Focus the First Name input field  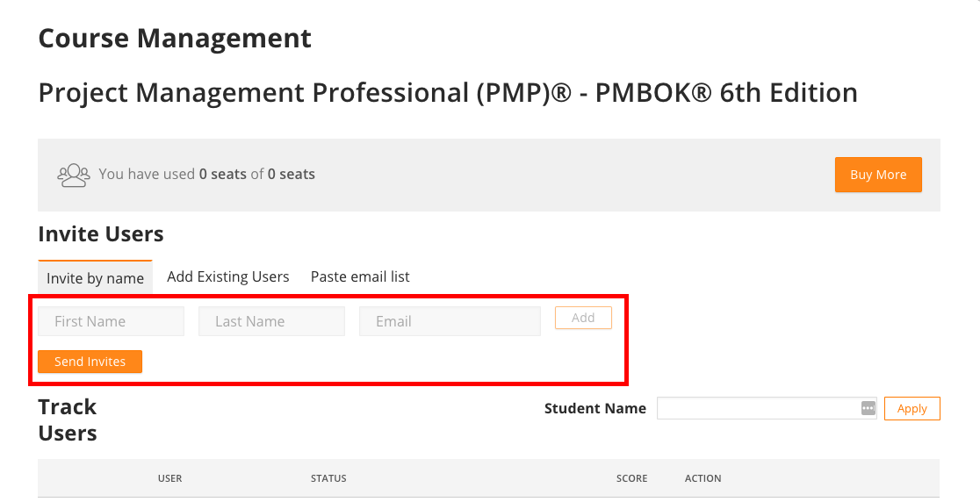(x=112, y=321)
